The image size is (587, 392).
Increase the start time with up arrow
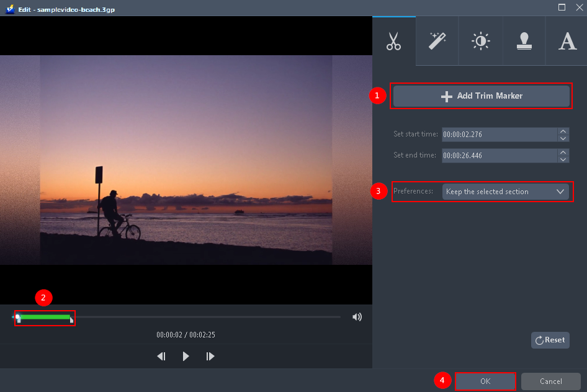click(563, 130)
